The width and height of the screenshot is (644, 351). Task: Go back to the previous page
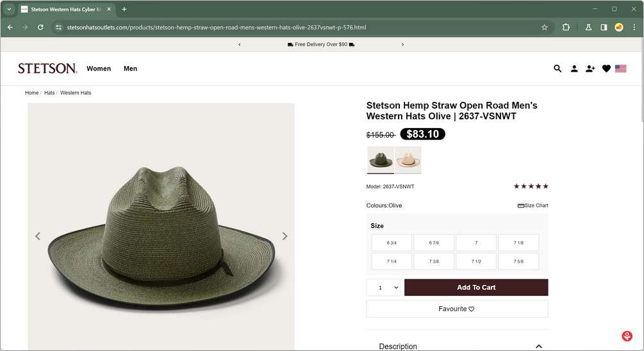(x=10, y=27)
